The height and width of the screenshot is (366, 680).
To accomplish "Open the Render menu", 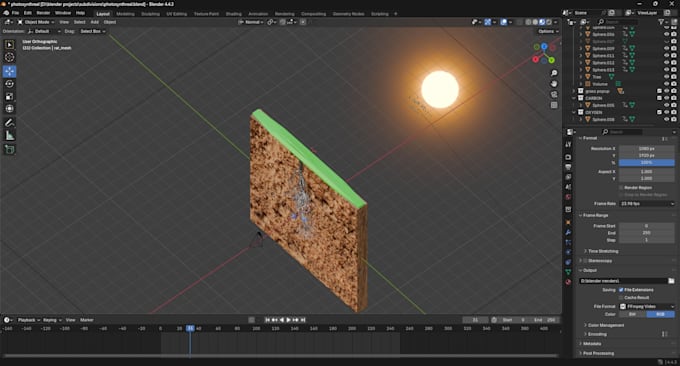I will coord(43,13).
